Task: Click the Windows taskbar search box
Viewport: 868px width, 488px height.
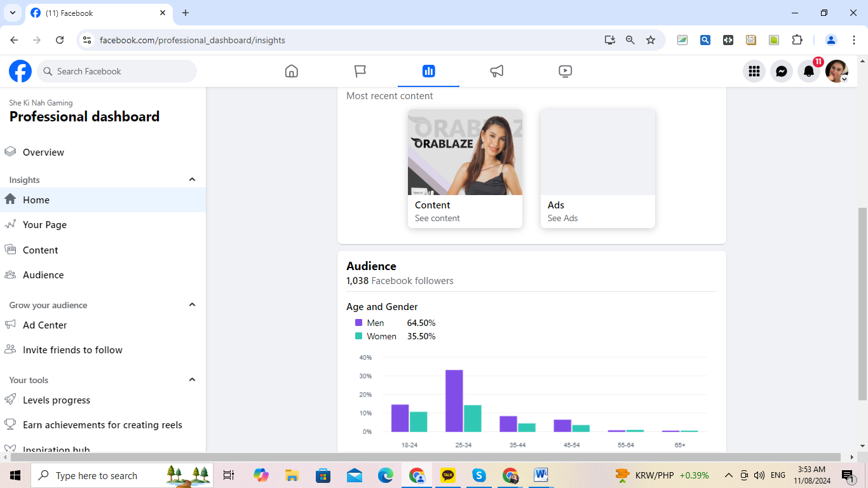Action: tap(121, 475)
